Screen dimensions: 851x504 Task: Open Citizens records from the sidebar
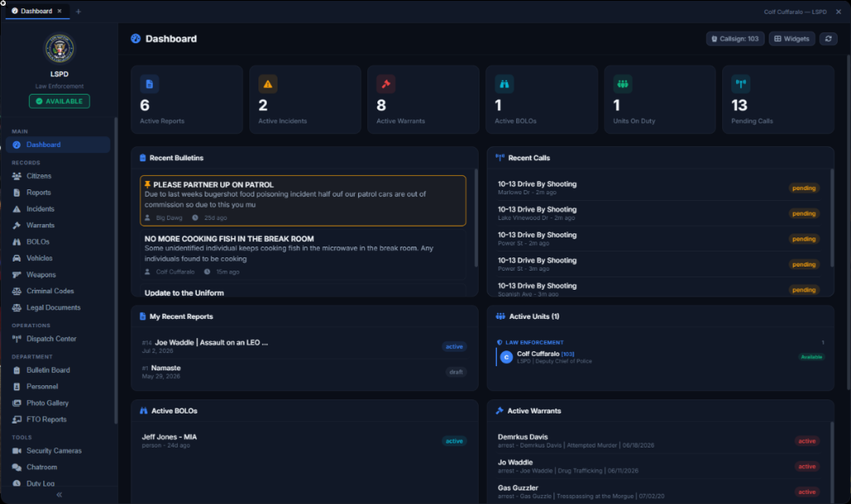pos(58,176)
